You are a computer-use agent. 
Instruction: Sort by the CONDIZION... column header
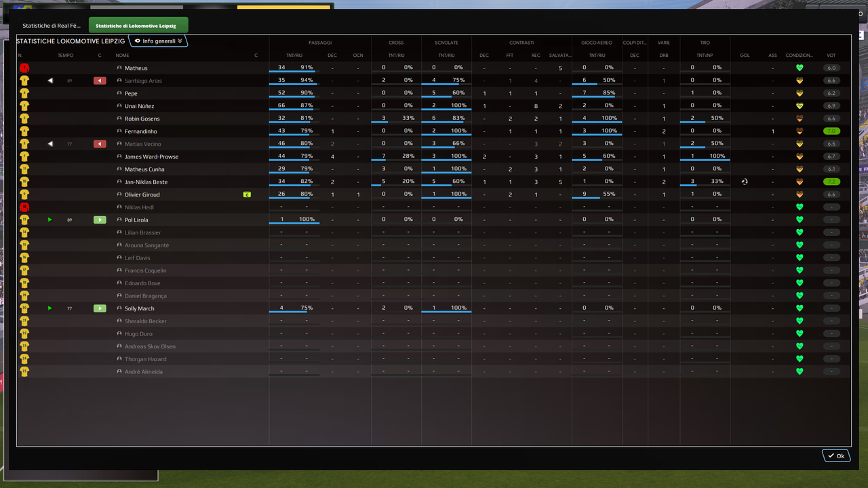[x=800, y=56]
